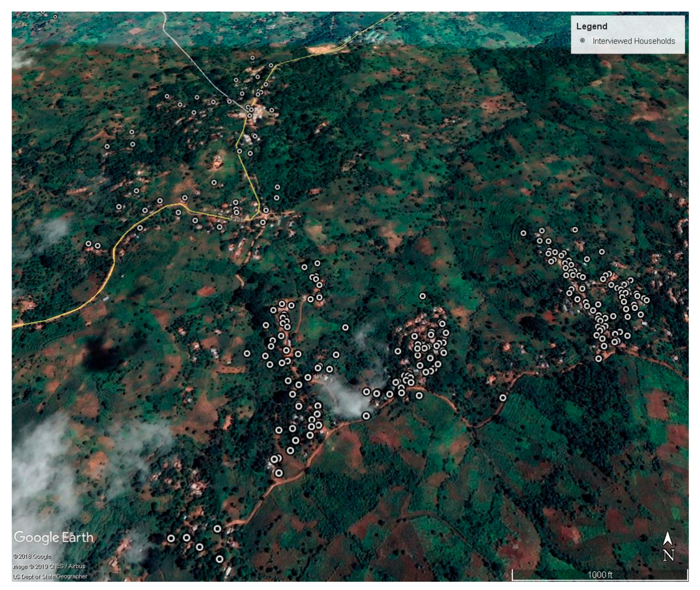This screenshot has height=590, width=700.
Task: Select the isolated household marker by the eastern dirt road
Action: [503, 398]
